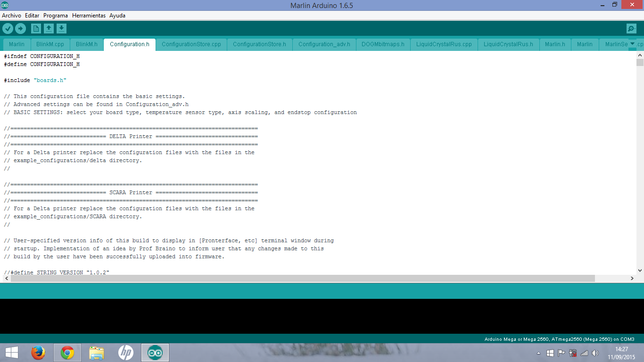Switch to the ConfigurationStore.cpp tab

(191, 44)
